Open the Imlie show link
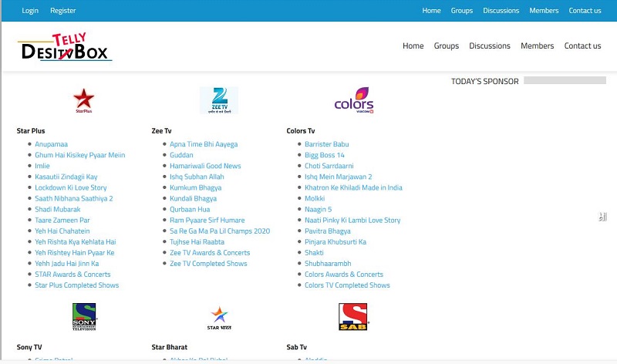Image resolution: width=617 pixels, height=364 pixels. [x=42, y=166]
